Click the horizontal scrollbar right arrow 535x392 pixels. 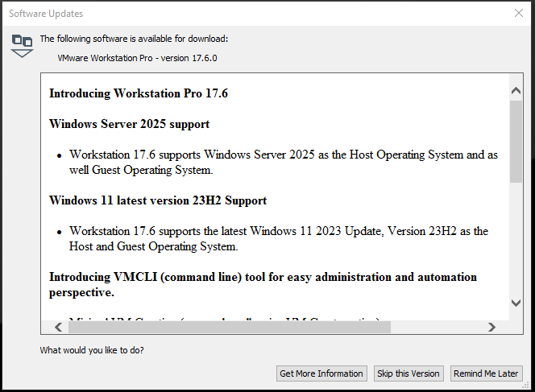[x=492, y=327]
